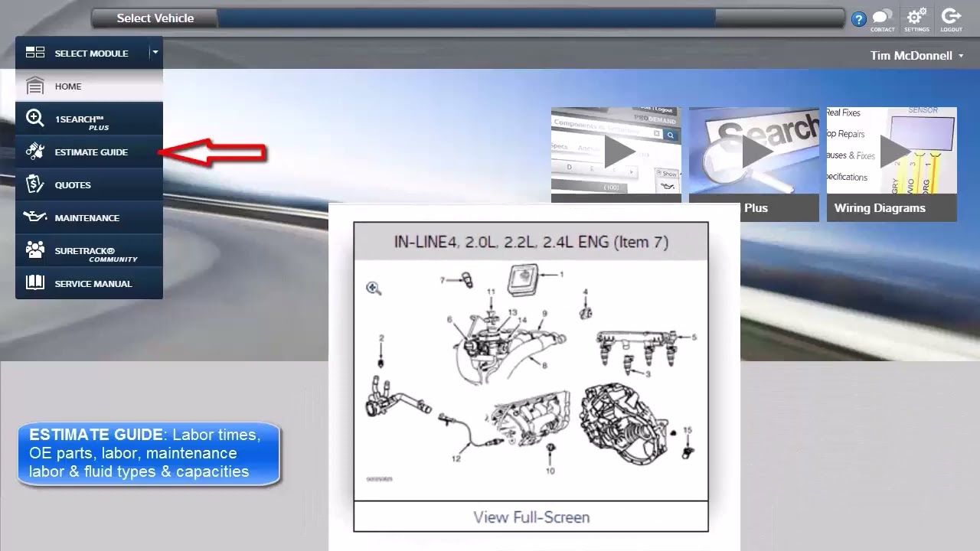
Task: Click View Full-Screen below the diagram
Action: point(531,517)
